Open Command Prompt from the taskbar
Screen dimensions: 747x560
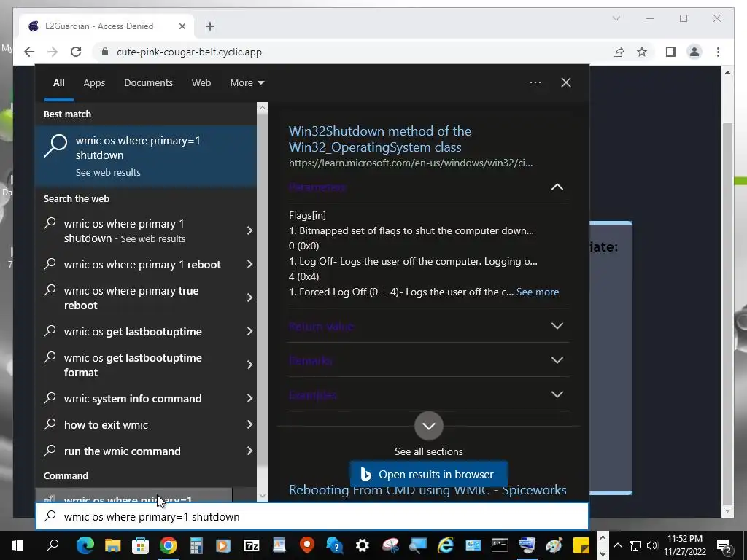(500, 545)
